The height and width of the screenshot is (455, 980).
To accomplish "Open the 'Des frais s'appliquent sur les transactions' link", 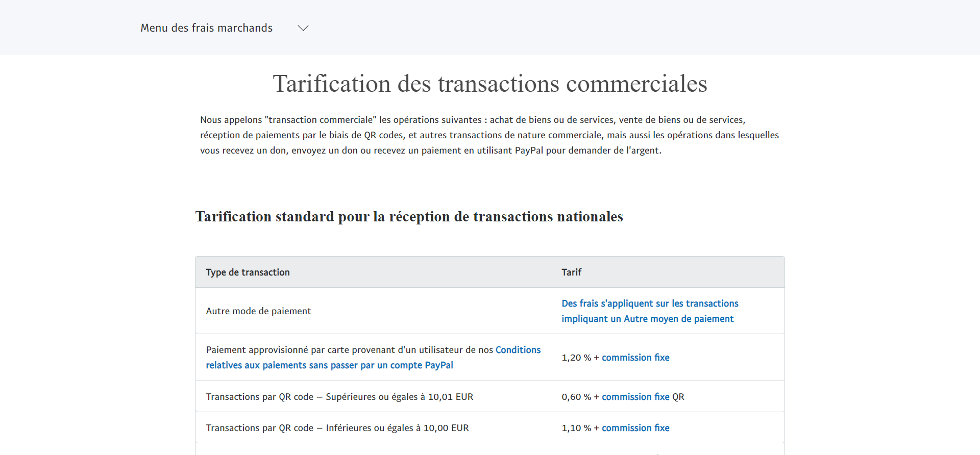I will click(649, 304).
